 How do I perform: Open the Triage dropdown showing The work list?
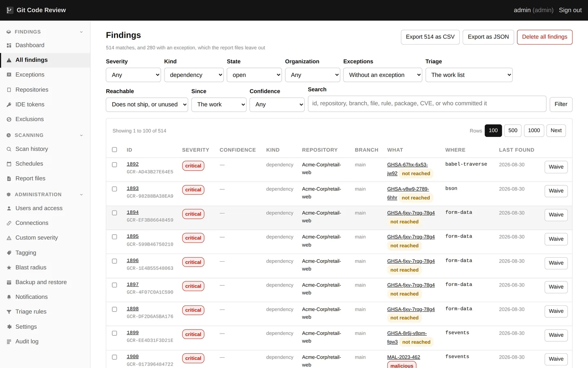[469, 75]
